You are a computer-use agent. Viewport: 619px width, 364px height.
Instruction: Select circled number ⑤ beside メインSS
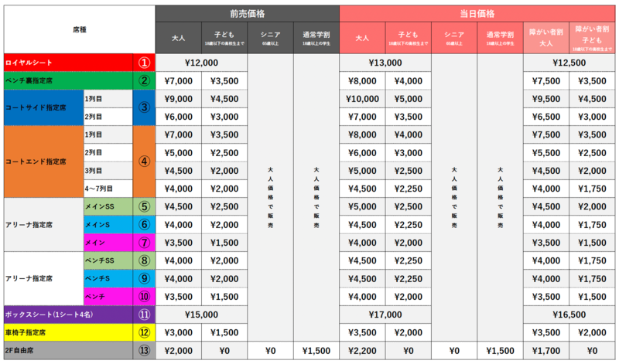(144, 206)
